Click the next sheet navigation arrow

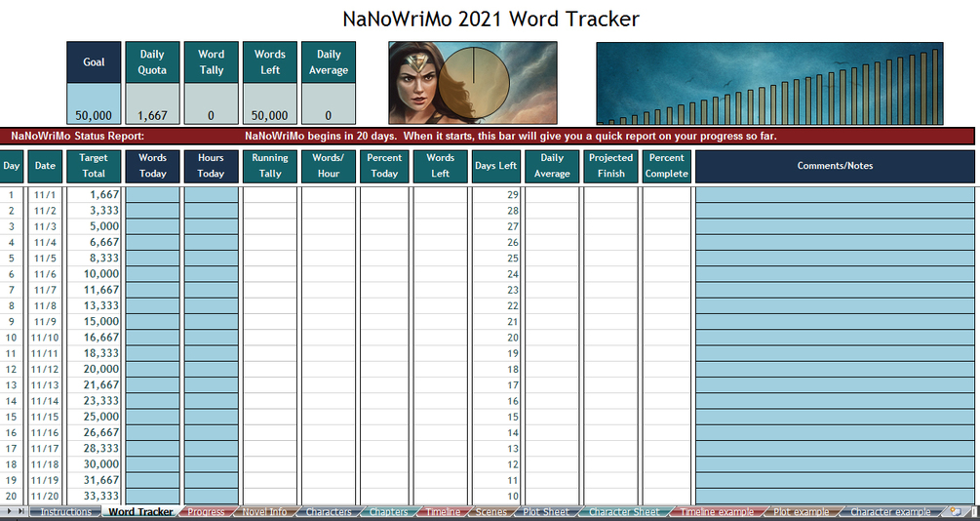click(11, 511)
